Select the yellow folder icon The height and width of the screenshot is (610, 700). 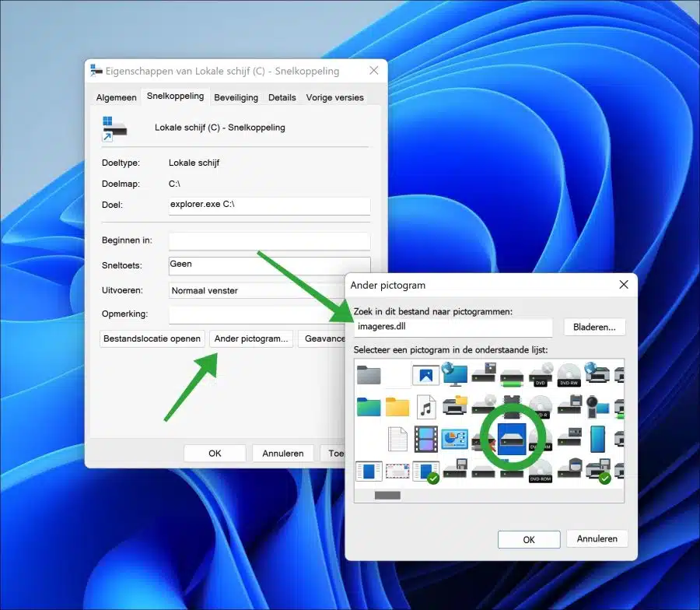[x=397, y=407]
